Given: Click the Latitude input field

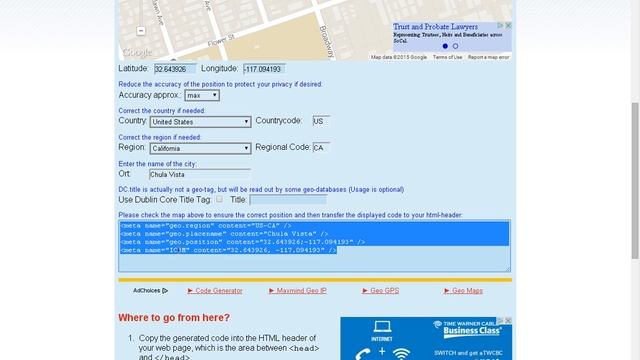Looking at the screenshot, I should coord(174,69).
